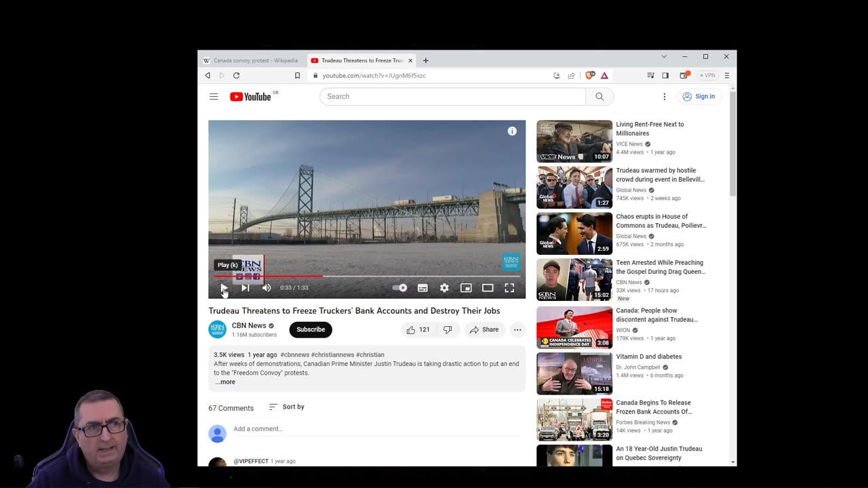Open video player settings gear
868x488 pixels.
tap(444, 288)
